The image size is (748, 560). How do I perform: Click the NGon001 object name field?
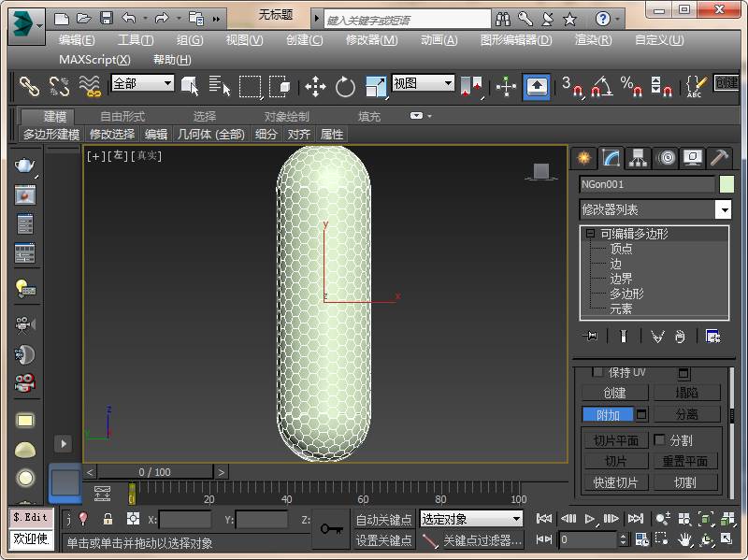647,184
